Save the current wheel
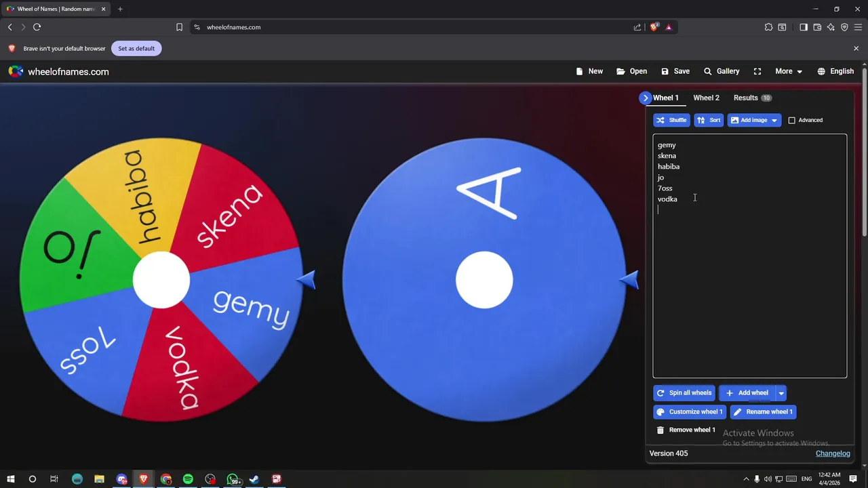Viewport: 868px width, 488px height. 675,71
